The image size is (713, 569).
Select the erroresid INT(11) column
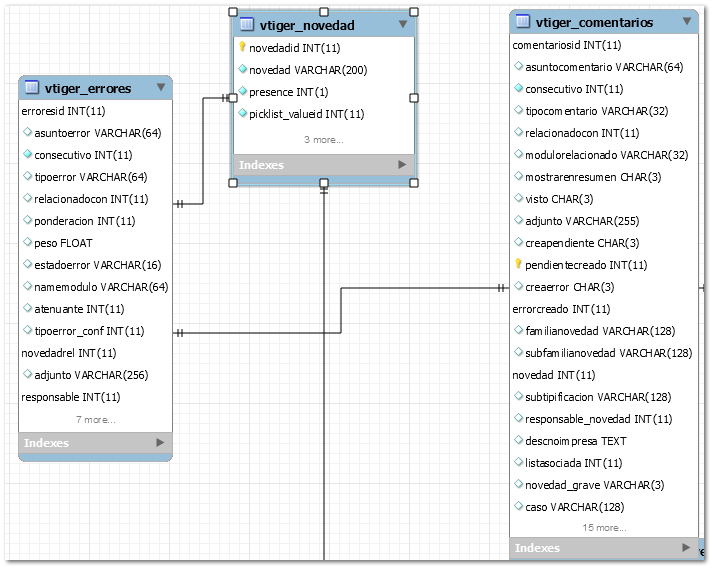[x=63, y=111]
